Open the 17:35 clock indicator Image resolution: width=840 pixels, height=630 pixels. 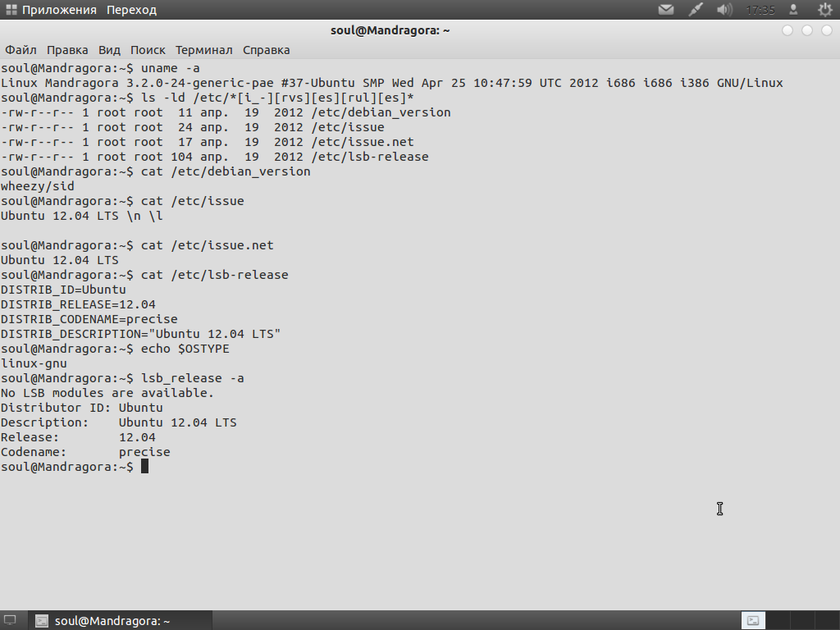point(760,10)
